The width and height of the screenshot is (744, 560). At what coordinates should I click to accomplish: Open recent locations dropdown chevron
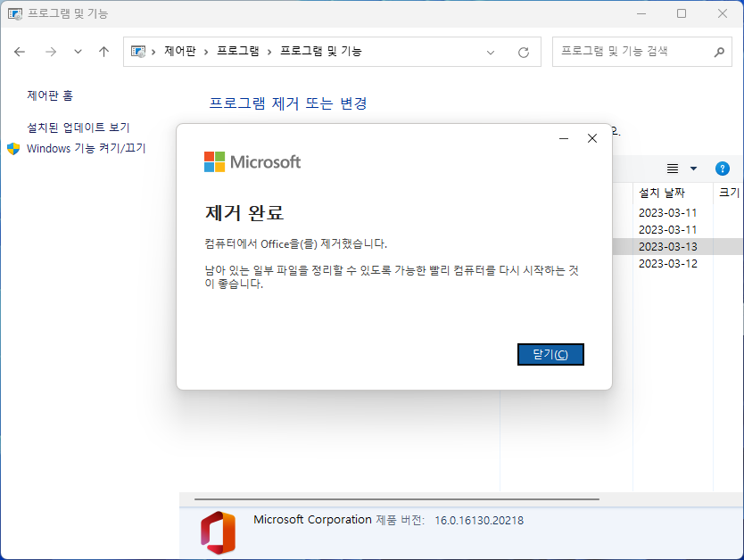(x=78, y=52)
